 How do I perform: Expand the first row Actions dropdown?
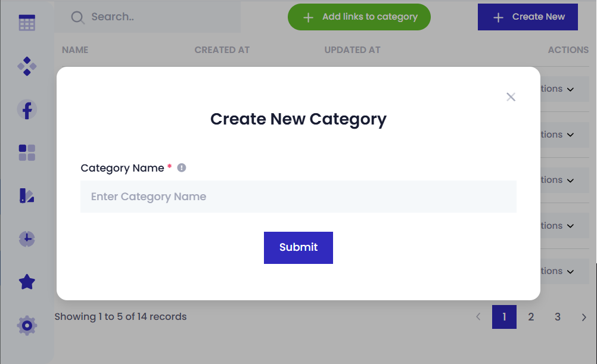[558, 89]
